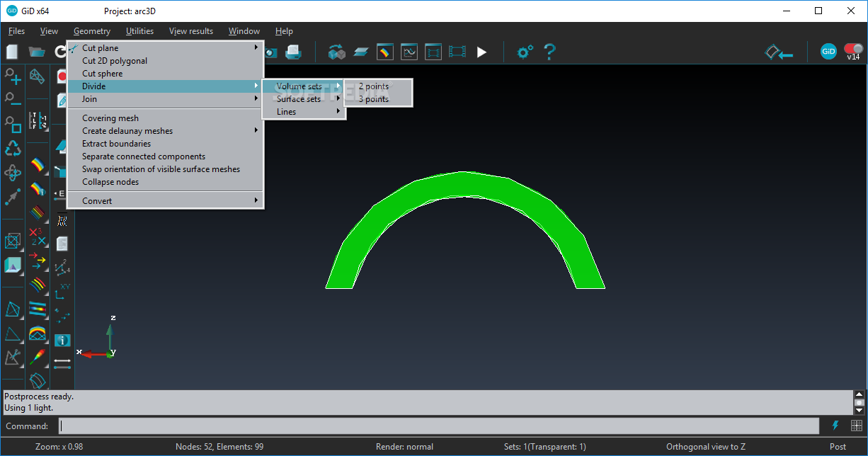Open the Files menu

pyautogui.click(x=16, y=31)
